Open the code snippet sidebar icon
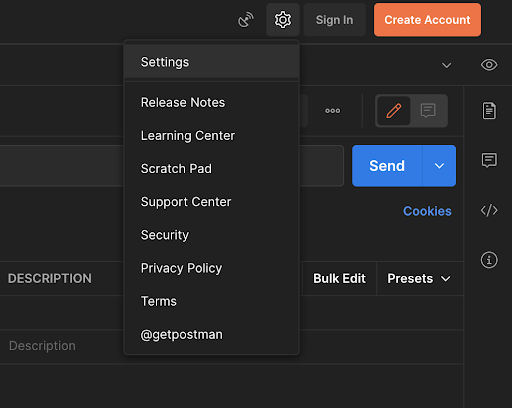 click(x=489, y=210)
